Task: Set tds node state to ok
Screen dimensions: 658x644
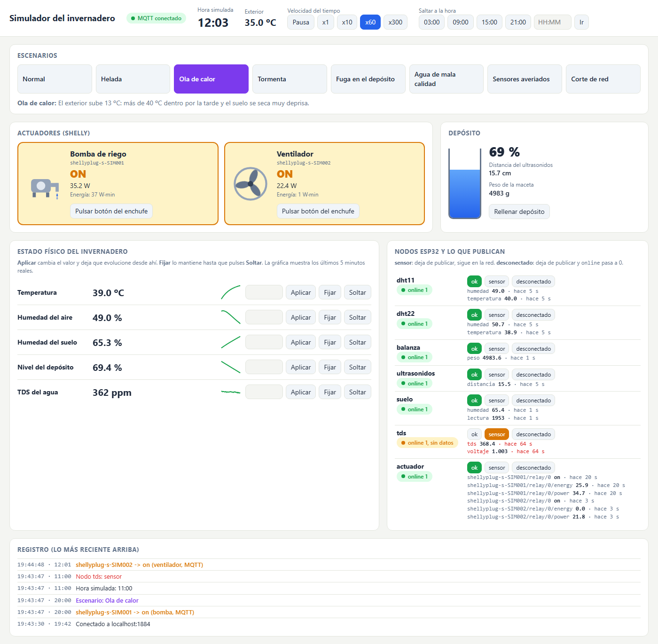Action: [474, 434]
